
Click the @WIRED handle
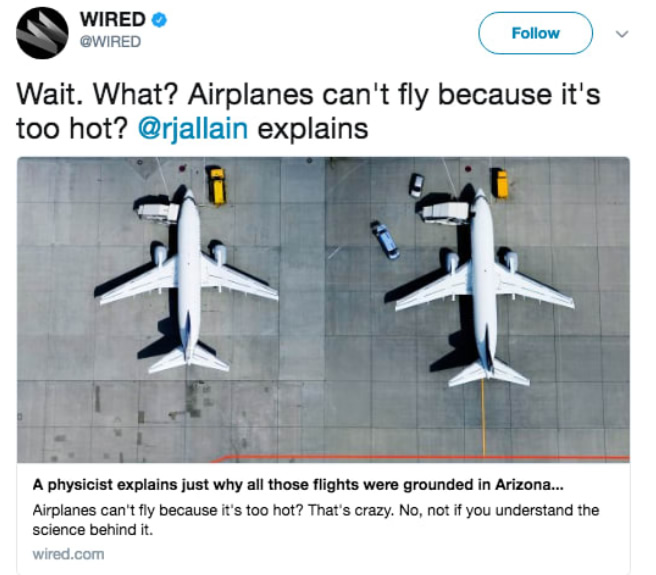click(110, 42)
